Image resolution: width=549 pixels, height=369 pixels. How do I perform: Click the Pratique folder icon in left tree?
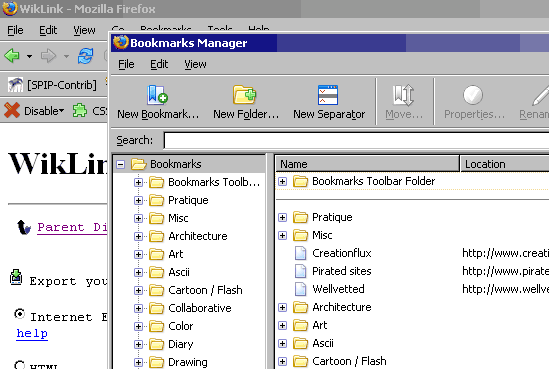(x=156, y=200)
